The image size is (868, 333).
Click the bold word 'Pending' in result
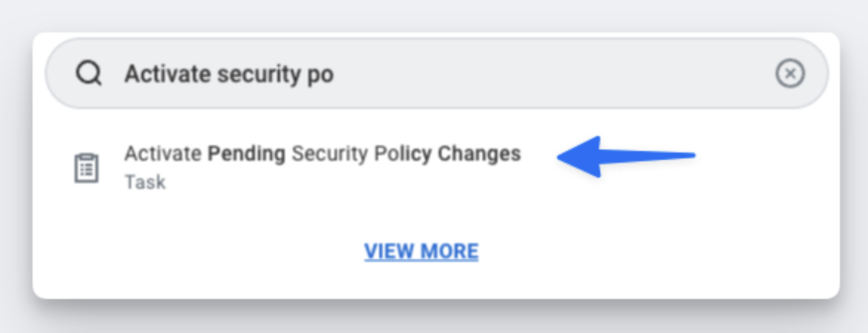click(x=246, y=154)
